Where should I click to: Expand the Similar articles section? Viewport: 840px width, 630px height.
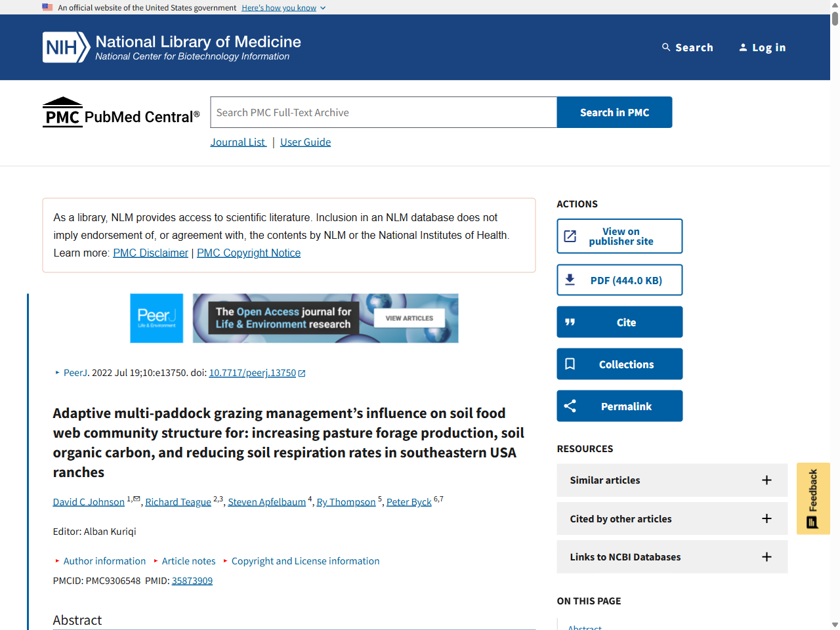766,480
